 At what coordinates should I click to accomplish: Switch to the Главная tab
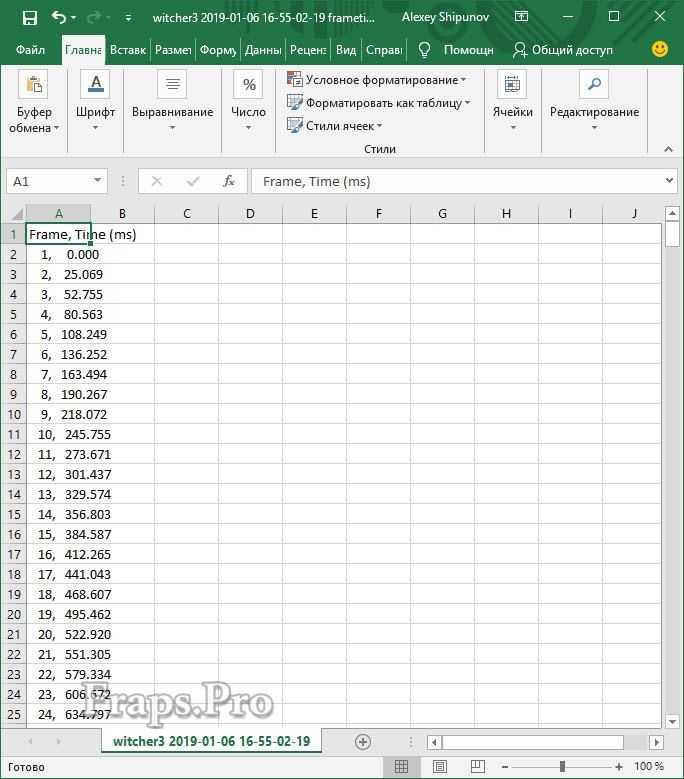[x=83, y=50]
